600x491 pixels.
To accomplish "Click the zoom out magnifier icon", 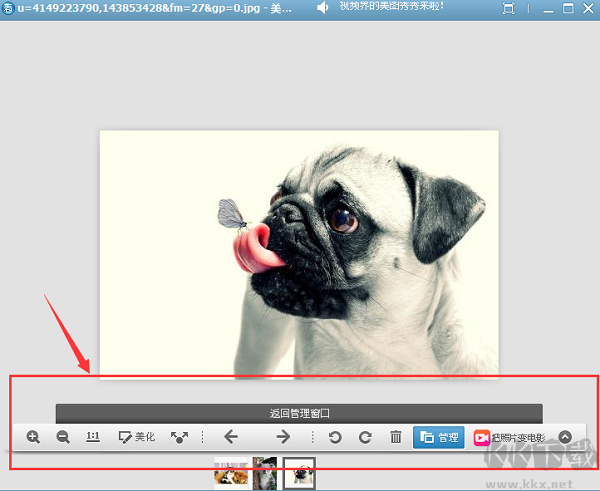I will point(63,437).
